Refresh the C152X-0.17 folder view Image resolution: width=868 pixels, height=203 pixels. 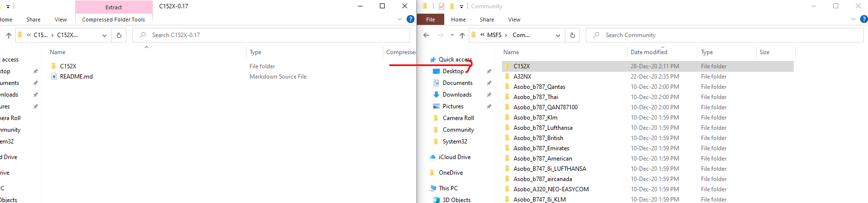pyautogui.click(x=119, y=35)
